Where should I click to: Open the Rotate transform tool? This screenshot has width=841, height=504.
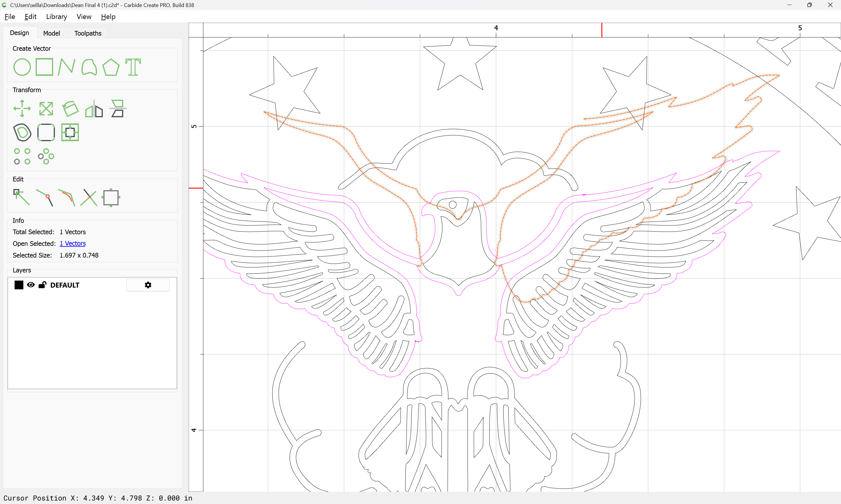[70, 109]
